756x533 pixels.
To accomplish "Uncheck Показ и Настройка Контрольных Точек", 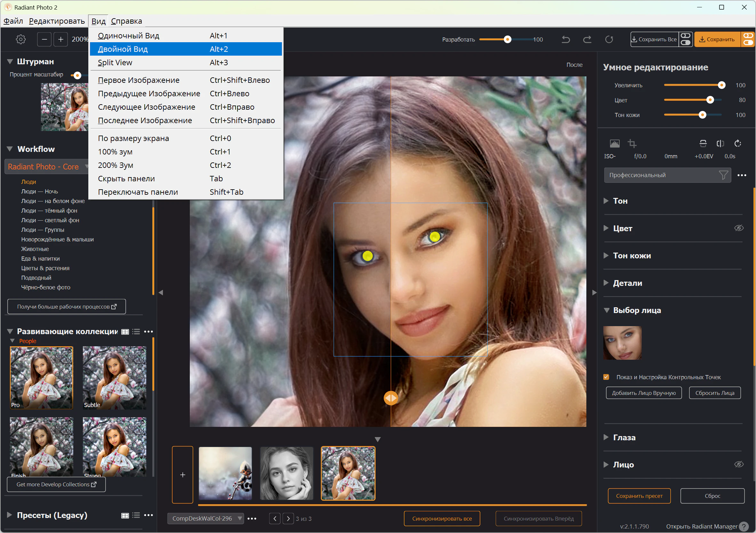I will click(x=606, y=377).
